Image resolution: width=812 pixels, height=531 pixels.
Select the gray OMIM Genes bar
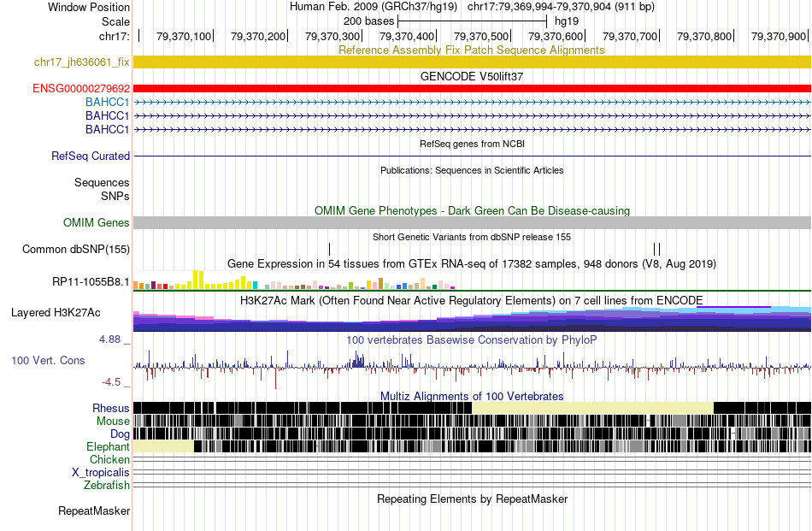tap(473, 223)
